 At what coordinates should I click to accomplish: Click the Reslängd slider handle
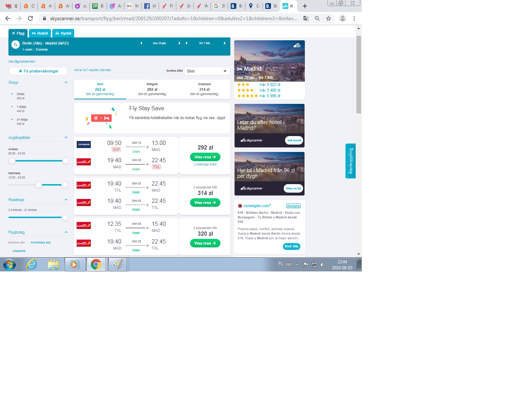(65, 217)
